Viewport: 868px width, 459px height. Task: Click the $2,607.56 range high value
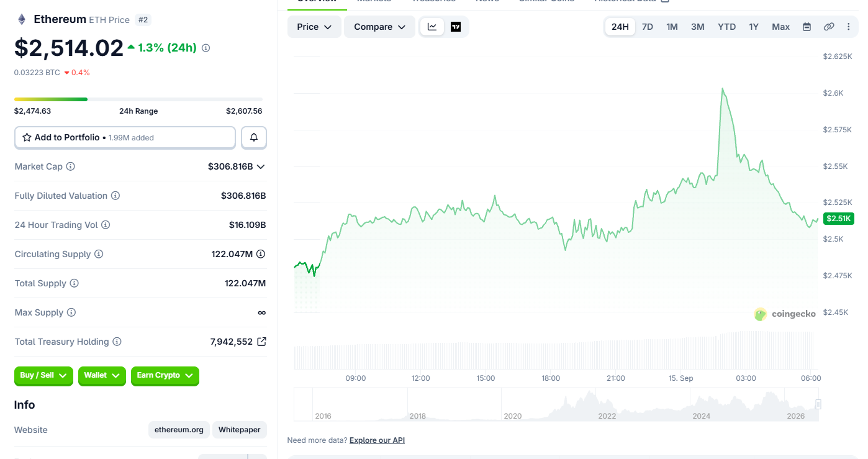click(244, 111)
